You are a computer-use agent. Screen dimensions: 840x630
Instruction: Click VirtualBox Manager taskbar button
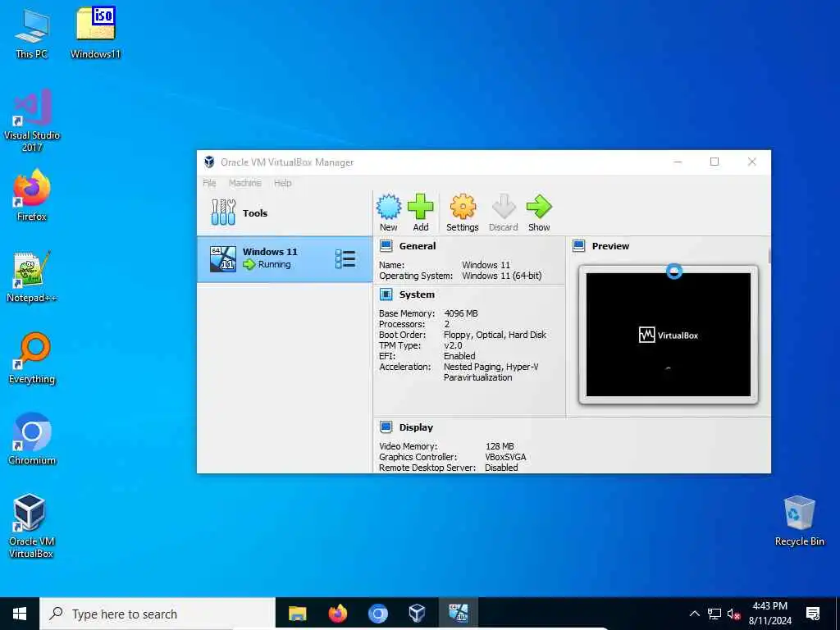(418, 614)
